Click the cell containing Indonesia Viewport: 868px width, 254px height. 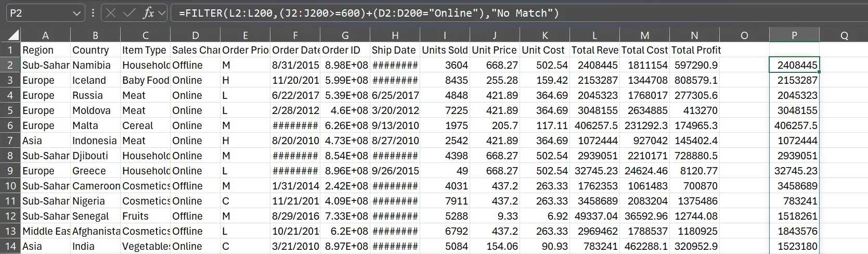(x=95, y=141)
